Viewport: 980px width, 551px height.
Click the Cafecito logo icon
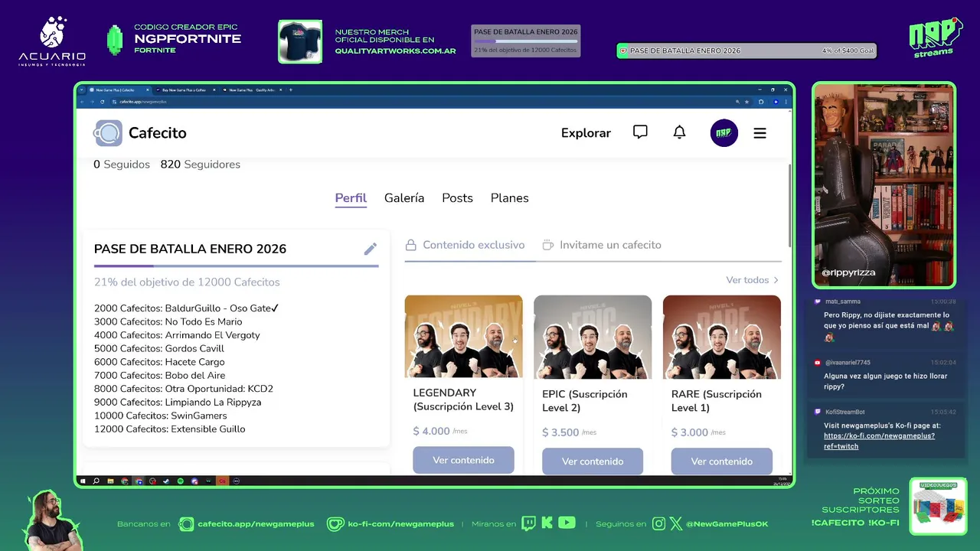click(x=108, y=133)
